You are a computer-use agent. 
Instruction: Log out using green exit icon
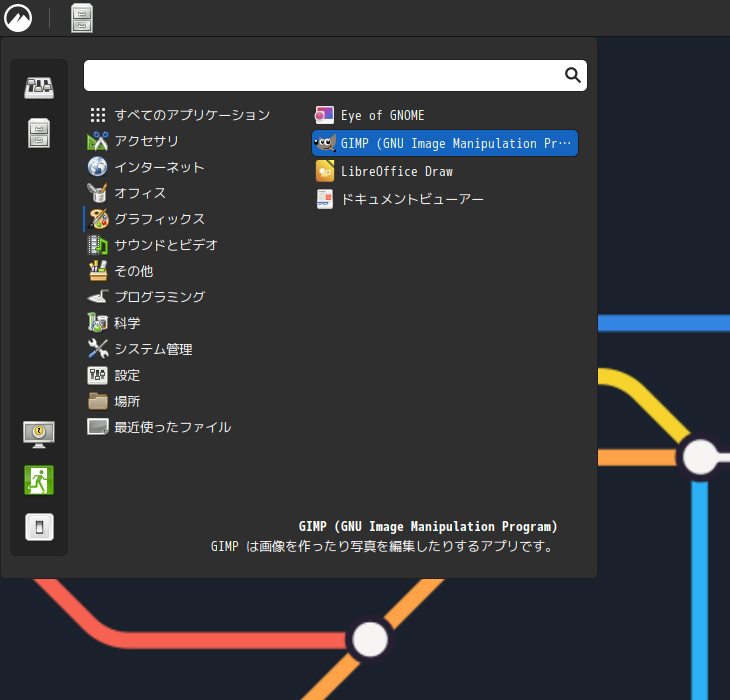click(39, 480)
